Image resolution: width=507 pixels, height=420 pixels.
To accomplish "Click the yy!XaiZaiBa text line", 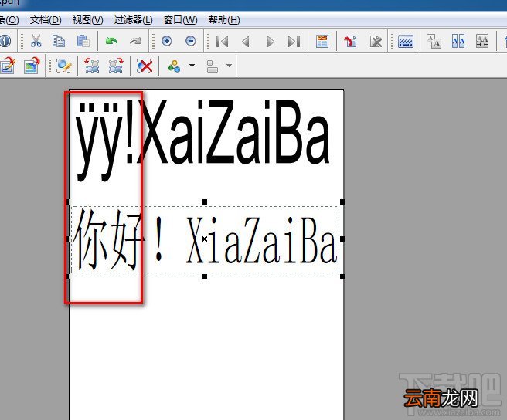I will pos(202,140).
